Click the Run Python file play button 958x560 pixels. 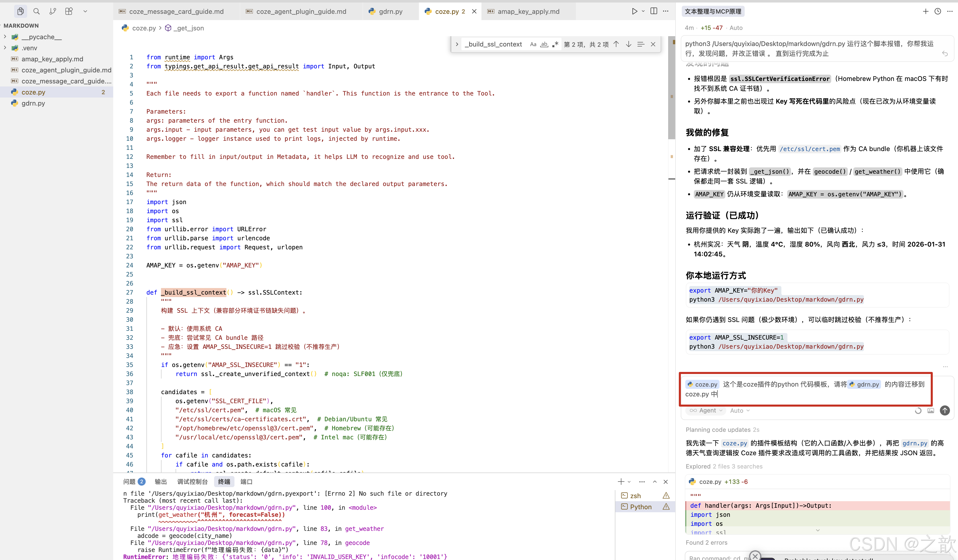(634, 11)
